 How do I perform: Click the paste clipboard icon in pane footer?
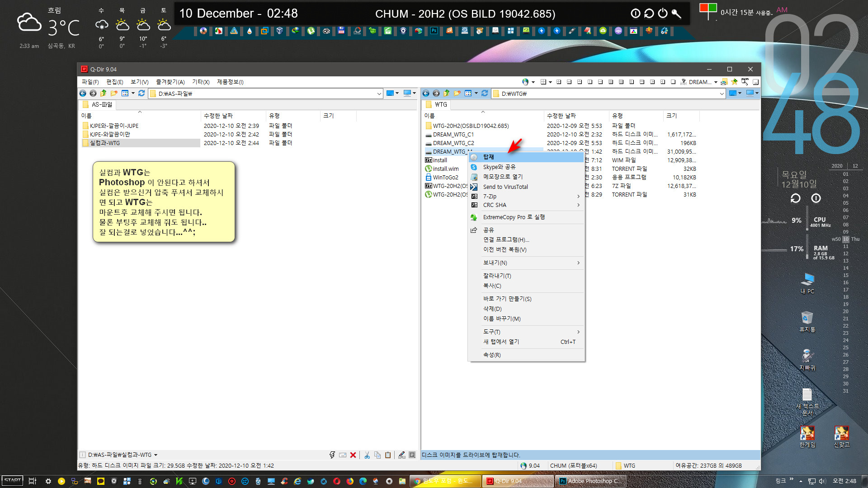(388, 455)
